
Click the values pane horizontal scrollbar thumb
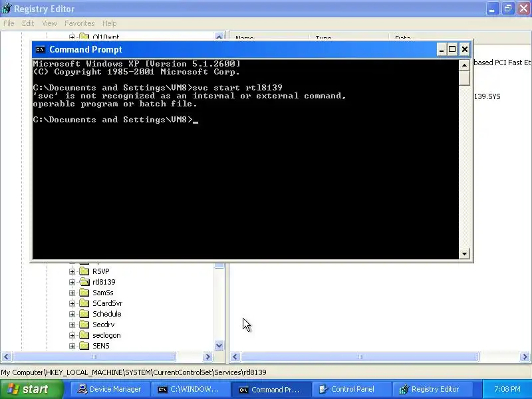tap(360, 357)
